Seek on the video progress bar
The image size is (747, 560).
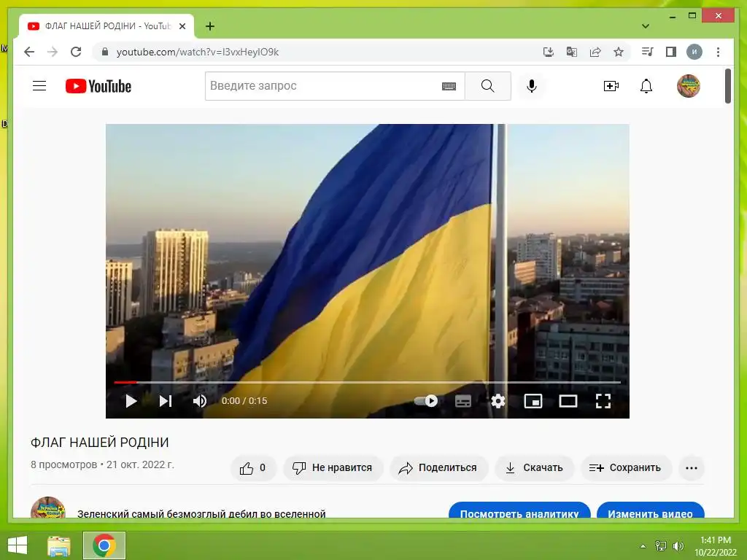pos(368,382)
